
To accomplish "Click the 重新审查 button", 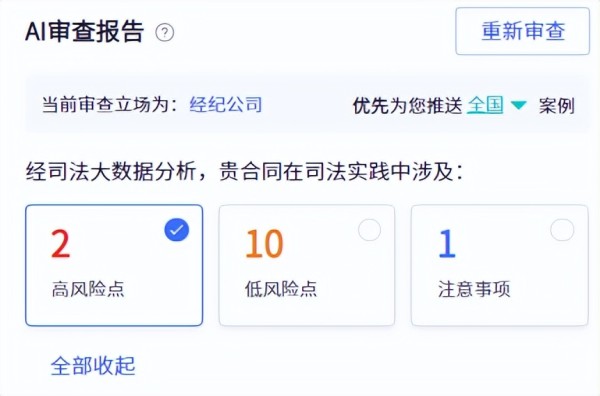I will tap(522, 31).
